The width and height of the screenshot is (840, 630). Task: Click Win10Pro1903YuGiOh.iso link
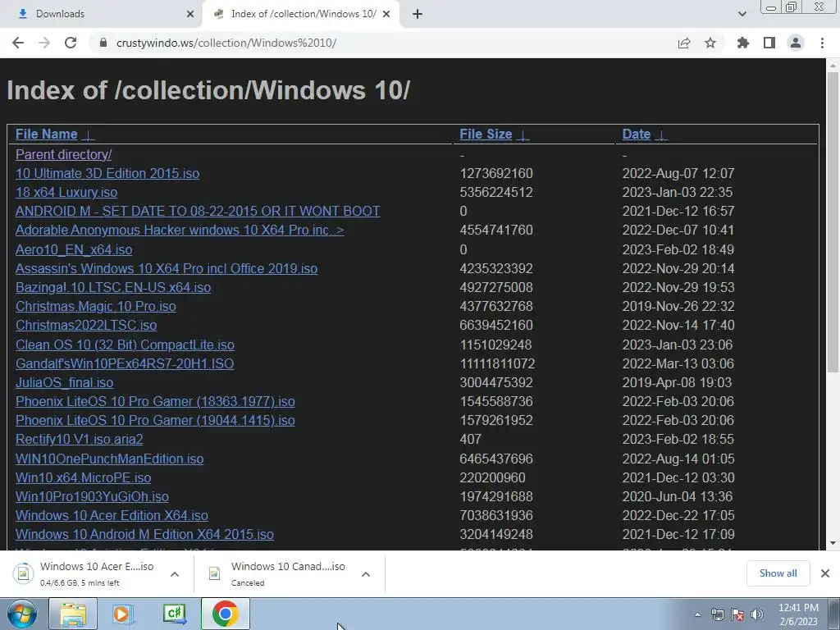click(92, 496)
